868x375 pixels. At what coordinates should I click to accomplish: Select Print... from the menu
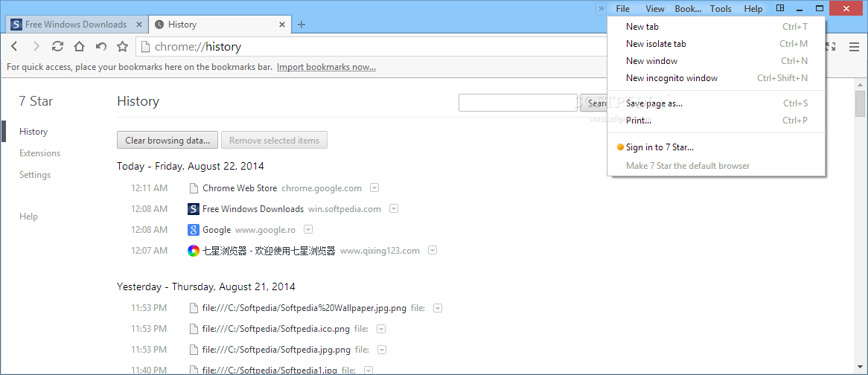[716, 120]
